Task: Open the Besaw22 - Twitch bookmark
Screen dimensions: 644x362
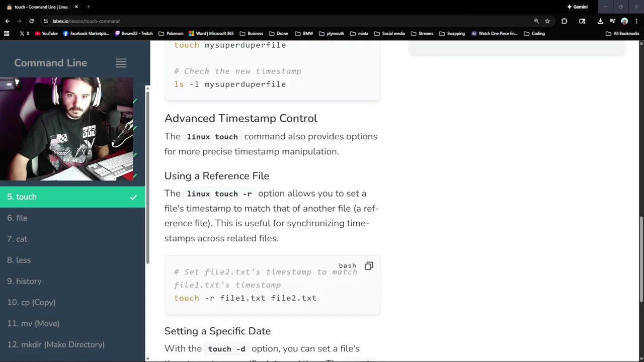Action: point(134,34)
